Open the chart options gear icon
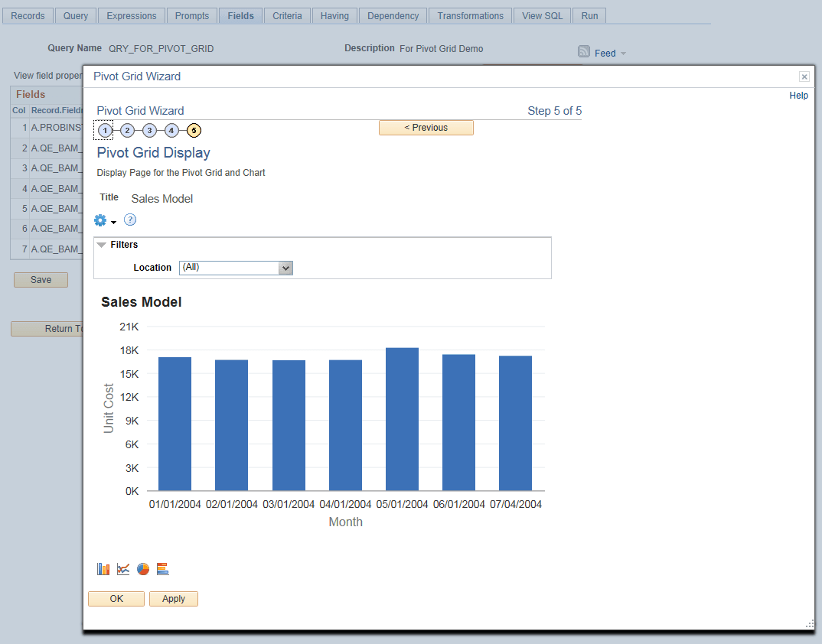This screenshot has height=644, width=822. 101,220
